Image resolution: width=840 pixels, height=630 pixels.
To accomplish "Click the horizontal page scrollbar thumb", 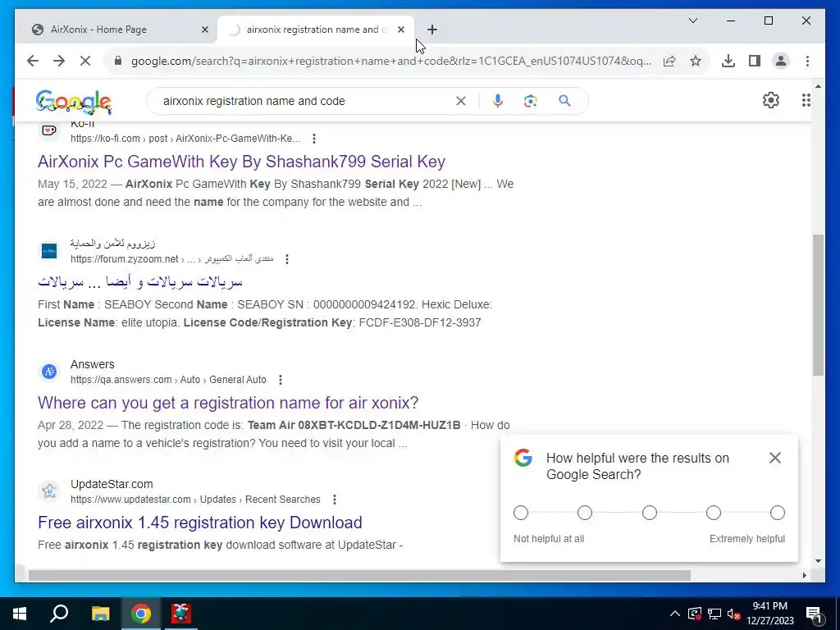I will coord(359,575).
